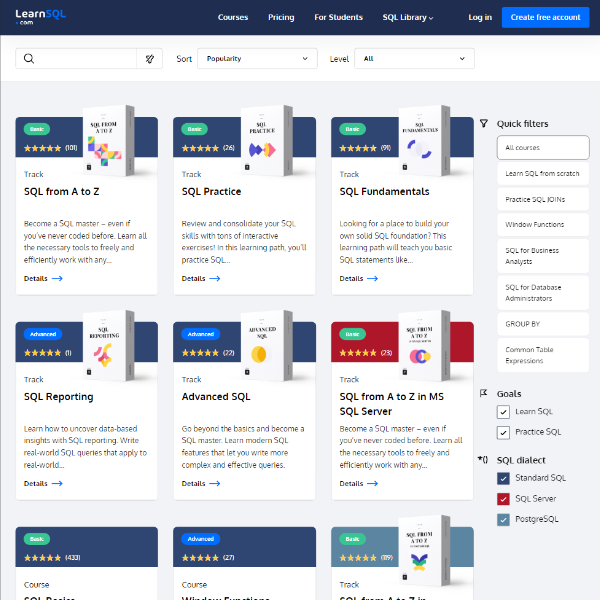Click the search magnifier icon
This screenshot has height=600, width=600.
(29, 59)
